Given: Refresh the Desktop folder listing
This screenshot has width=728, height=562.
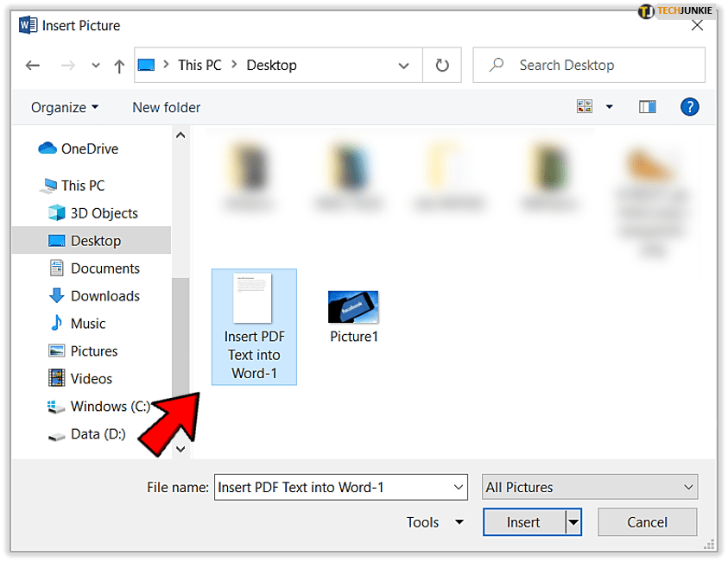Looking at the screenshot, I should 442,66.
